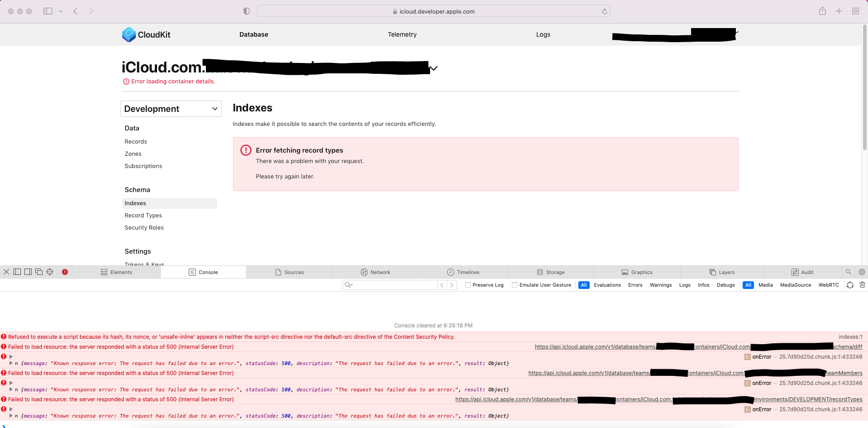This screenshot has width=868, height=428.
Task: Toggle Safari sidebar button
Action: [x=48, y=11]
